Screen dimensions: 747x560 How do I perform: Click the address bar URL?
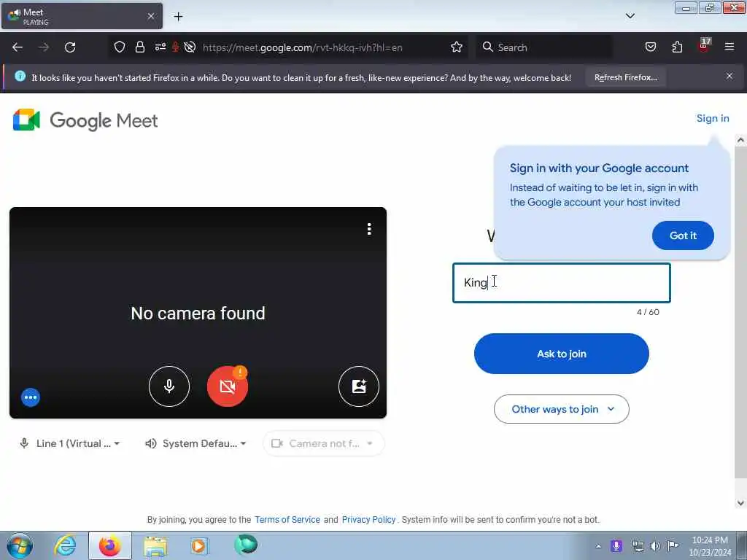[302, 47]
